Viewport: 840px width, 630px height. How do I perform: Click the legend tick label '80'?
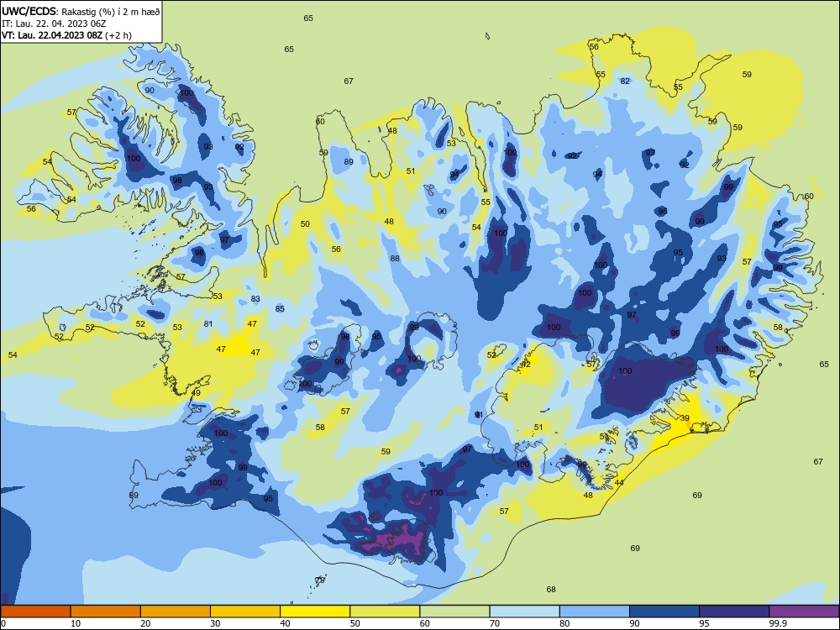(x=564, y=623)
